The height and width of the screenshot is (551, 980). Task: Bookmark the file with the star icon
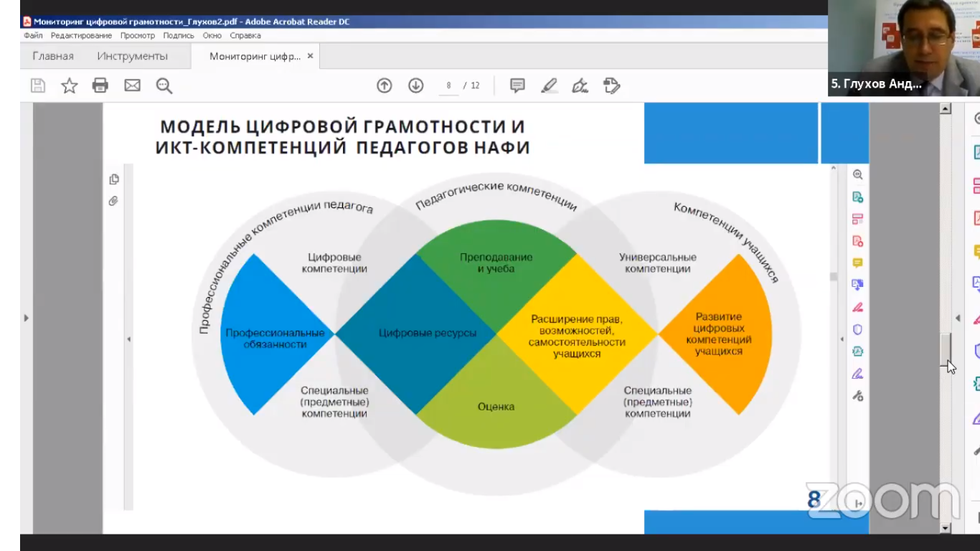click(x=69, y=86)
